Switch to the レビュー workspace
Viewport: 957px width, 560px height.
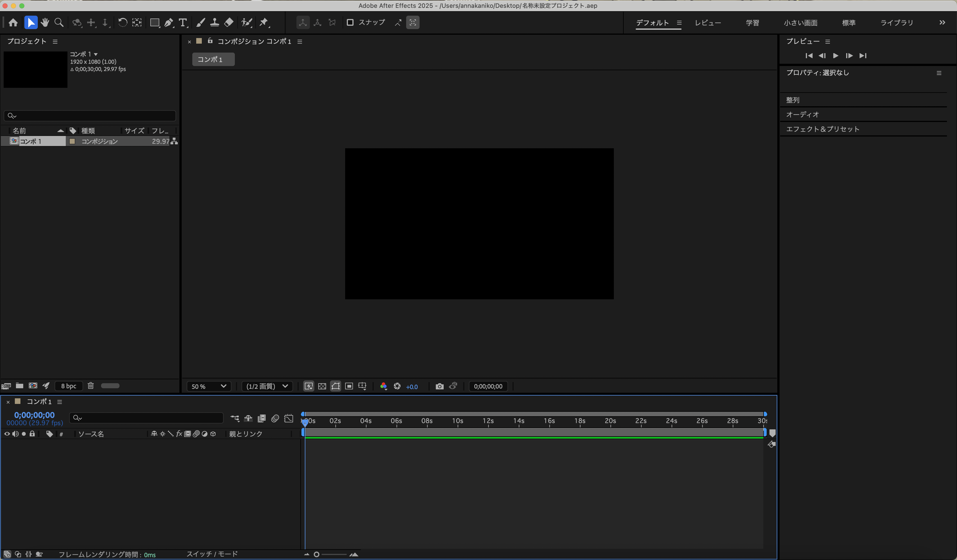pyautogui.click(x=708, y=23)
